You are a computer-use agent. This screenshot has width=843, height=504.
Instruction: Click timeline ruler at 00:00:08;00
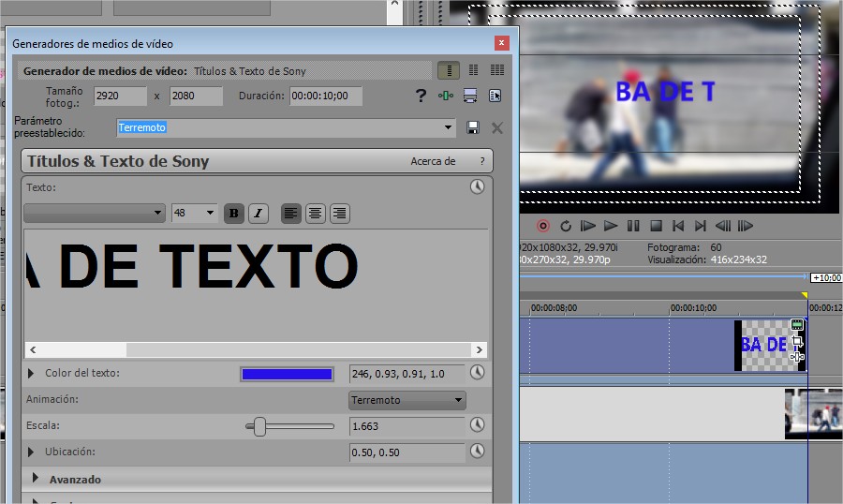coord(554,307)
